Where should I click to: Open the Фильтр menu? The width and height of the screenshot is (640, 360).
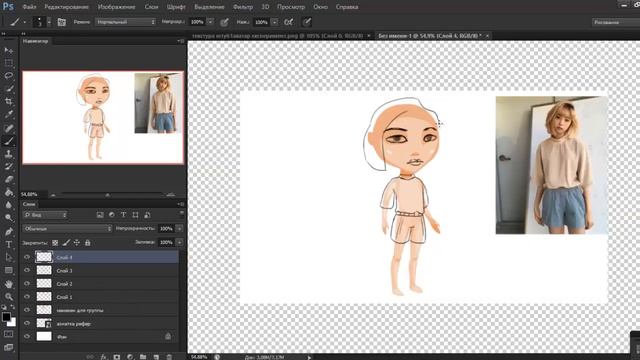[243, 7]
